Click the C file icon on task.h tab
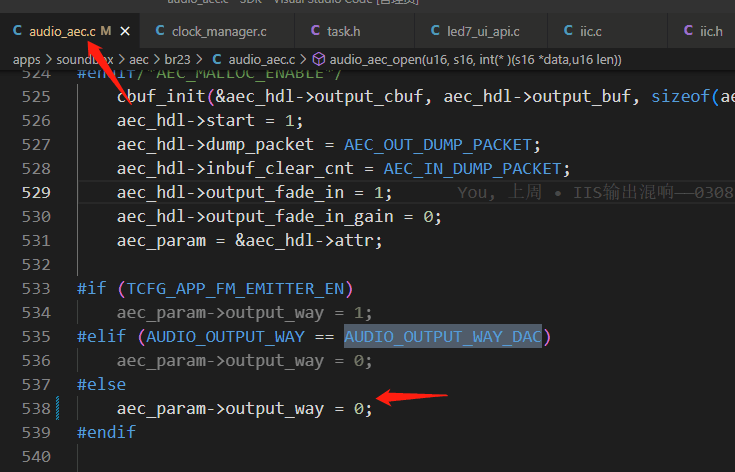 pos(315,30)
